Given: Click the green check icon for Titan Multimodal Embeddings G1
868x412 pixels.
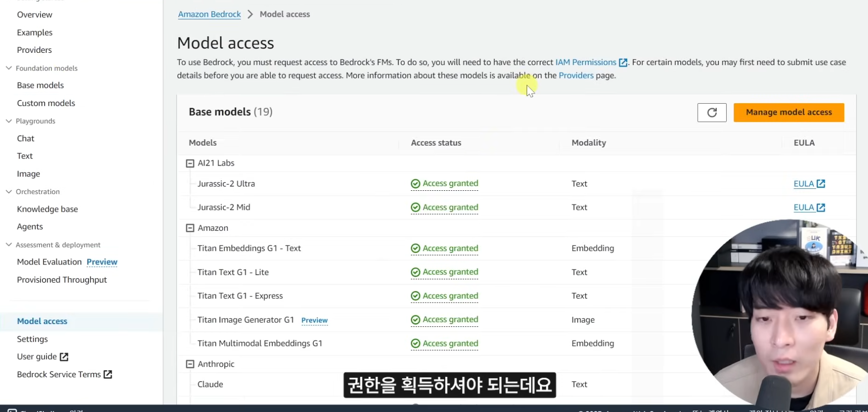Looking at the screenshot, I should point(416,343).
